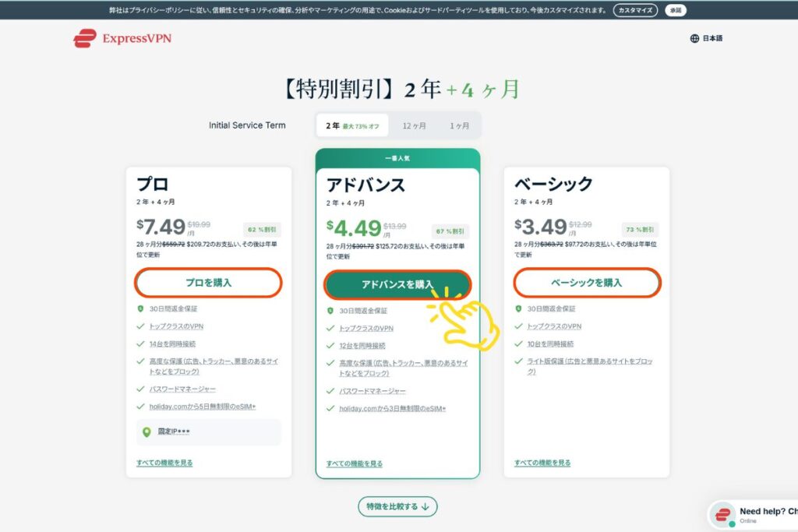Open the 日本語 language selector globe
This screenshot has width=798, height=532.
694,38
